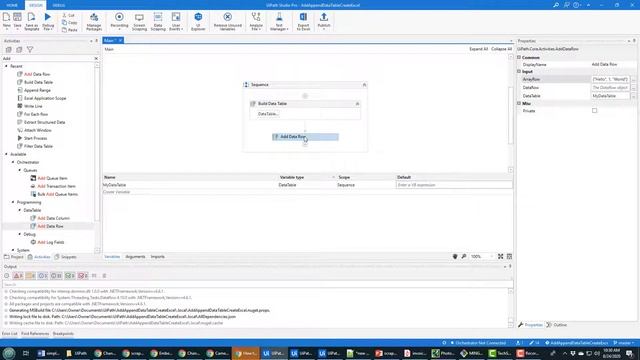Switch to the Imports tab
Viewport: 640px width, 360px height.
pyautogui.click(x=158, y=257)
